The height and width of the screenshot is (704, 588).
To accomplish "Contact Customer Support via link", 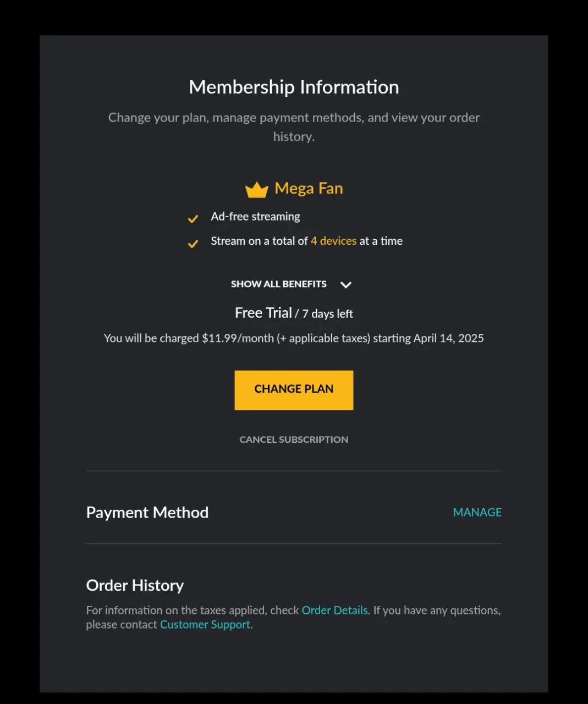I will pos(205,625).
